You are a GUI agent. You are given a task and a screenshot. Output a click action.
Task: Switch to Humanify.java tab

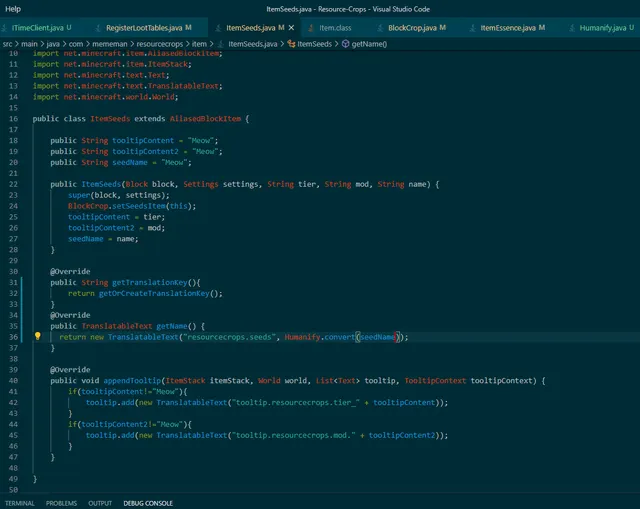[602, 28]
